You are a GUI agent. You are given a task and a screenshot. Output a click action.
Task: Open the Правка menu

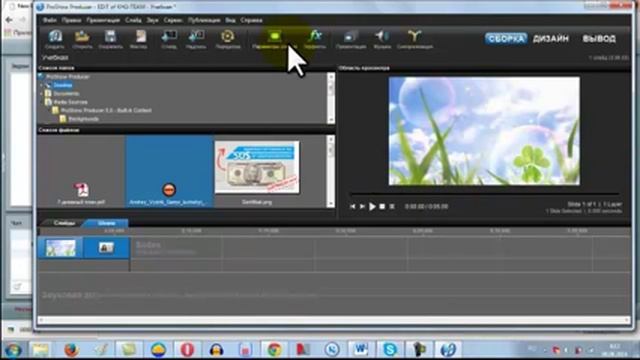pos(71,20)
